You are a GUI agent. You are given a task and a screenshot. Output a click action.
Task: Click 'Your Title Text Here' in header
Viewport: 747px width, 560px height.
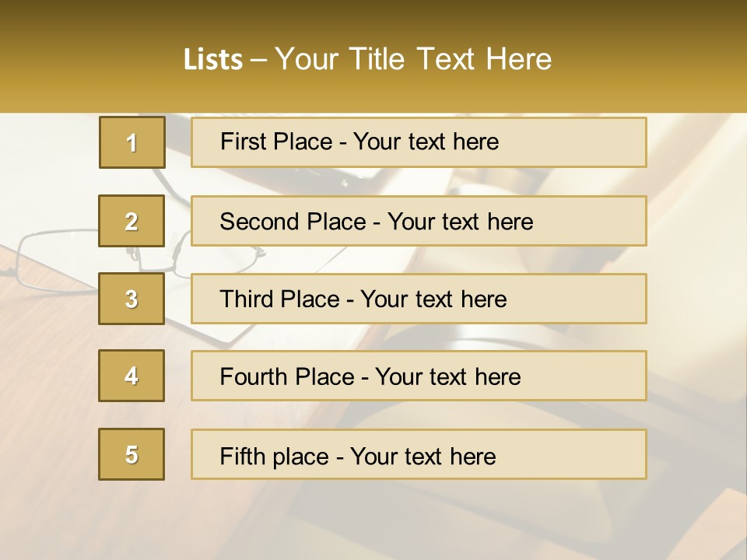(413, 59)
